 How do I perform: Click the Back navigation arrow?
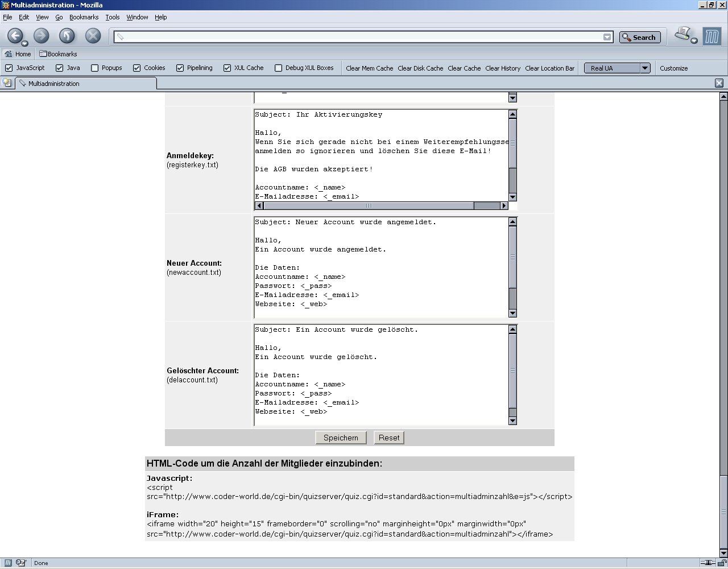pos(14,36)
